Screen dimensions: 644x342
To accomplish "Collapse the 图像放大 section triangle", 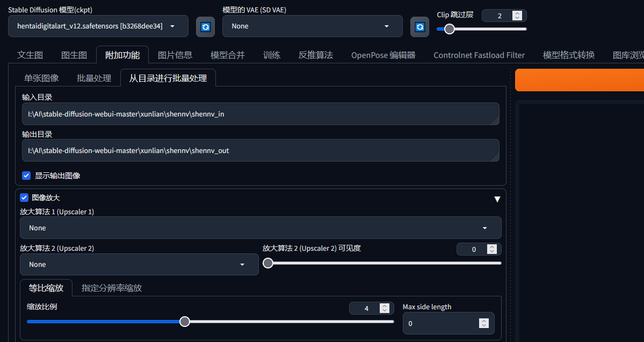I will pos(497,199).
